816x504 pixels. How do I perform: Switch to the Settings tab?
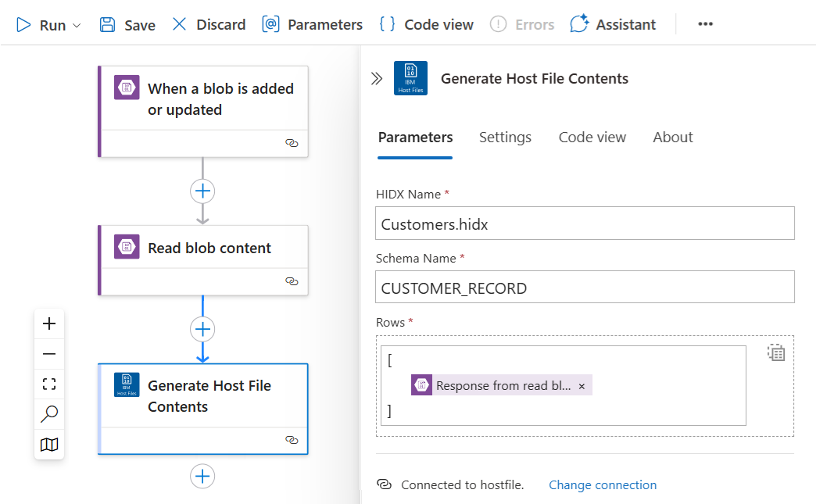[505, 138]
